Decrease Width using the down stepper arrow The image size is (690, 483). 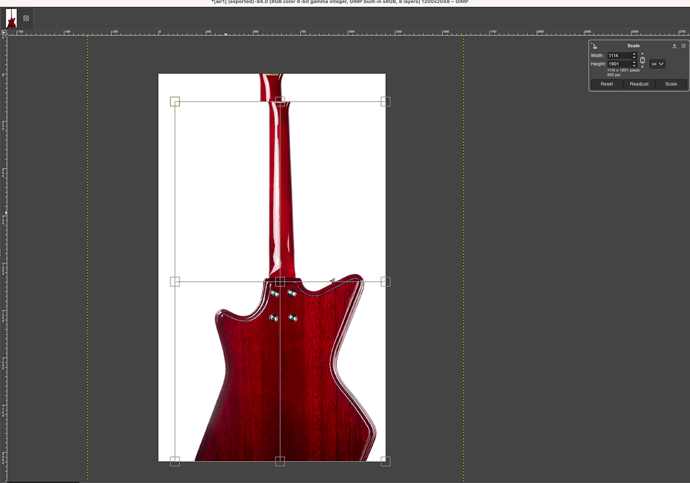(x=634, y=58)
